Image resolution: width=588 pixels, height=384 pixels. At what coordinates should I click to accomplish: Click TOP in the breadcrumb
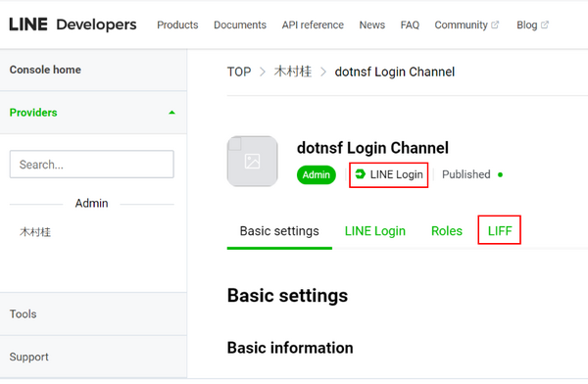click(x=239, y=72)
